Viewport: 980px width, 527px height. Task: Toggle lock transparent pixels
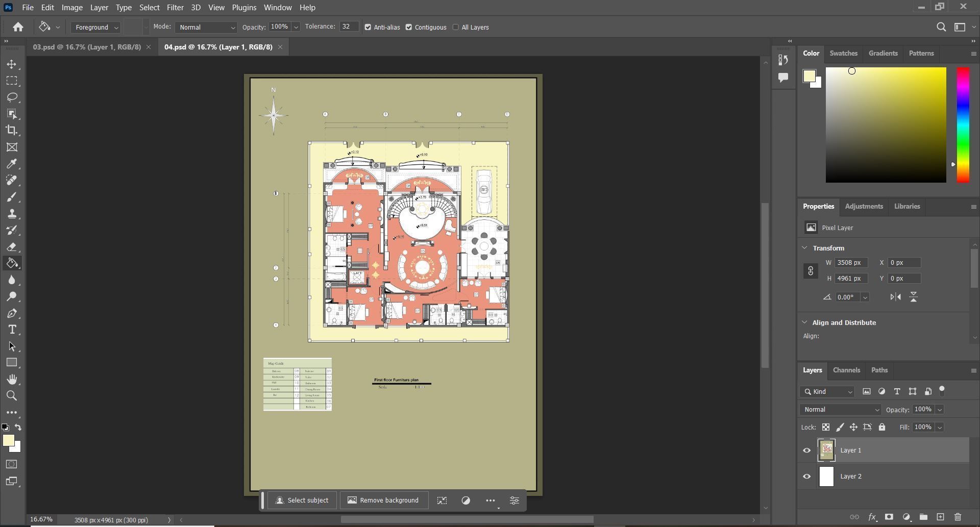click(x=825, y=427)
